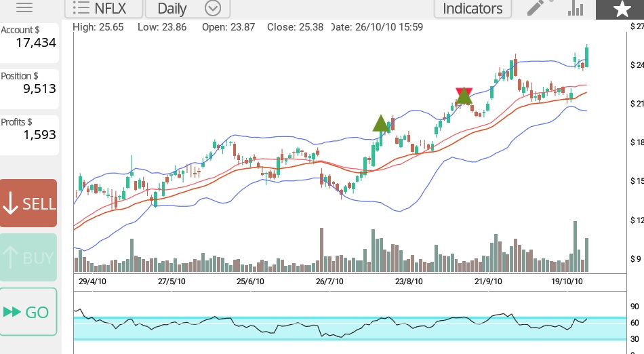Viewport: 644px width, 354px height.
Task: Advance the chart with GO
Action: click(x=28, y=312)
